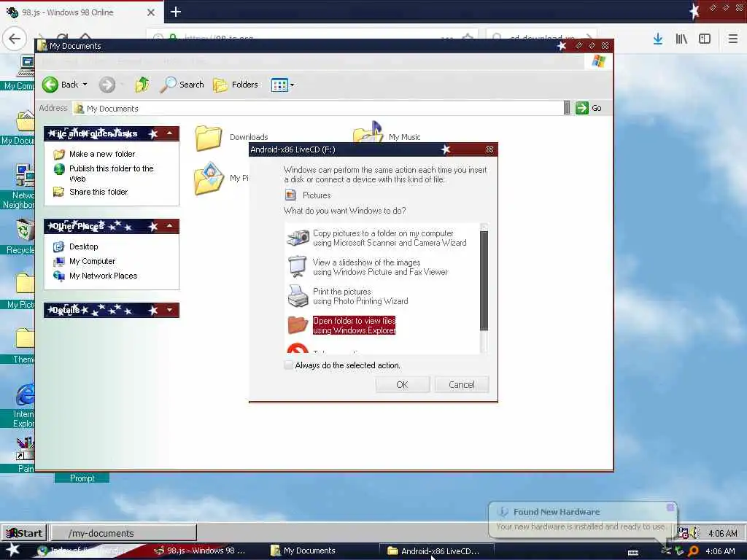Close the Found New Hardware balloon
The image size is (747, 560).
pyautogui.click(x=670, y=507)
